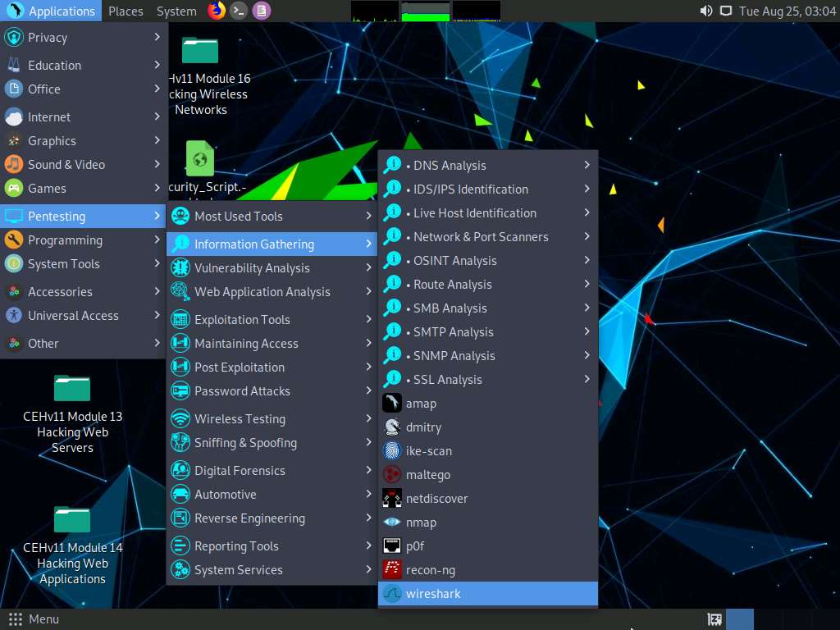The image size is (840, 630).
Task: Click the nmap eye icon
Action: [x=391, y=522]
